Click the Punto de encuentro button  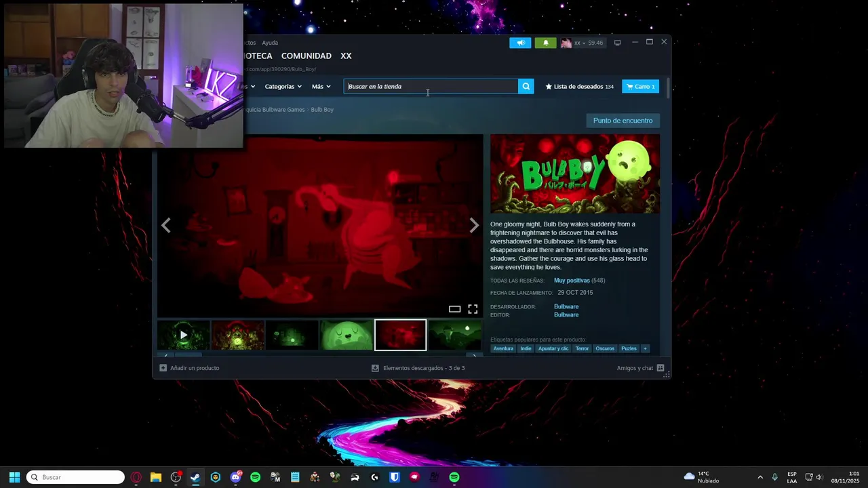pyautogui.click(x=623, y=121)
